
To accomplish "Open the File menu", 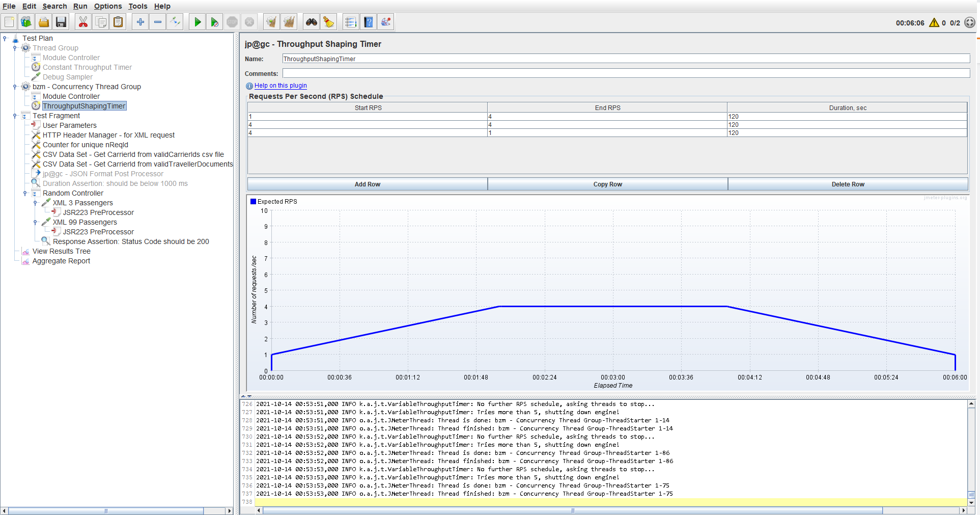I will tap(9, 6).
